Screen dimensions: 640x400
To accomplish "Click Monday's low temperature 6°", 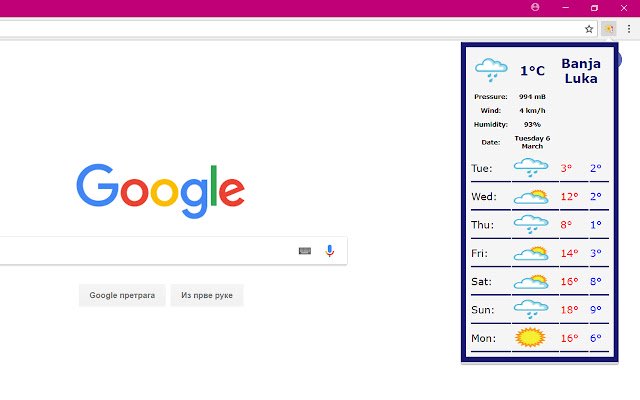I will point(596,338).
